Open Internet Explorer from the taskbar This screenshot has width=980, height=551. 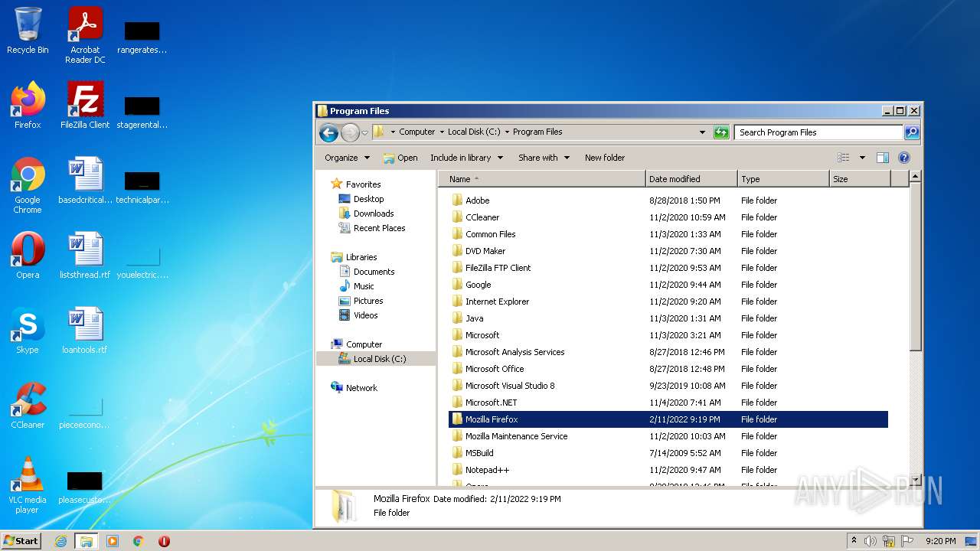click(61, 541)
